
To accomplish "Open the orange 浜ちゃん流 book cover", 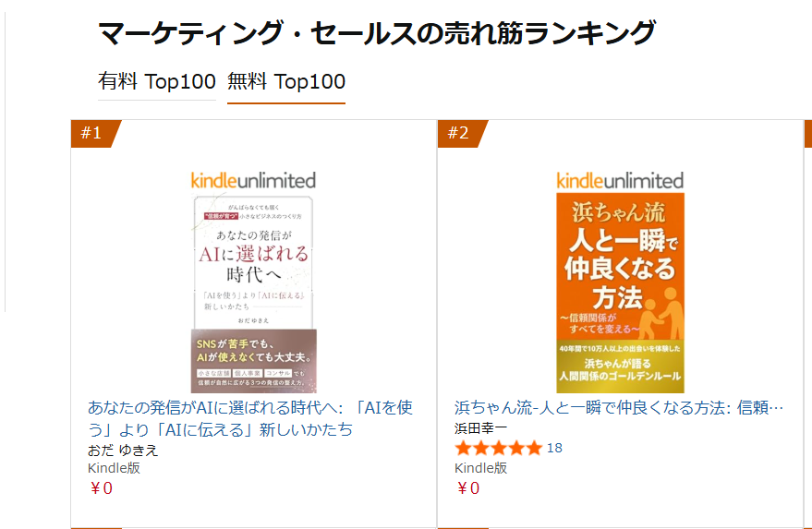I will pyautogui.click(x=620, y=293).
